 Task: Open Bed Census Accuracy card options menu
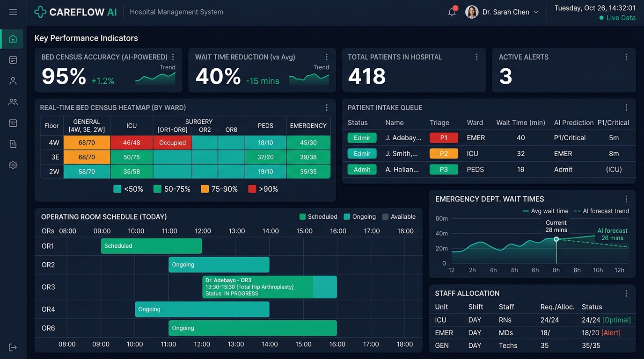173,57
